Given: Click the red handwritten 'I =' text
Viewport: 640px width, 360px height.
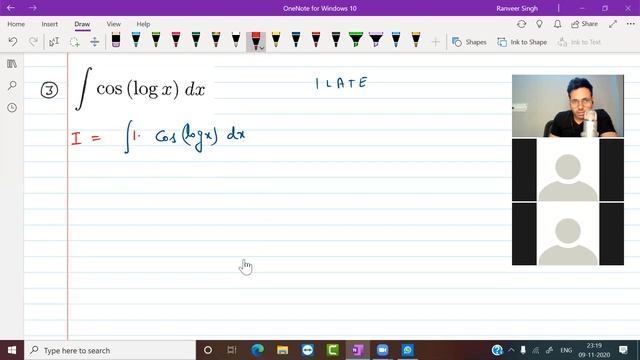Looking at the screenshot, I should coord(86,138).
